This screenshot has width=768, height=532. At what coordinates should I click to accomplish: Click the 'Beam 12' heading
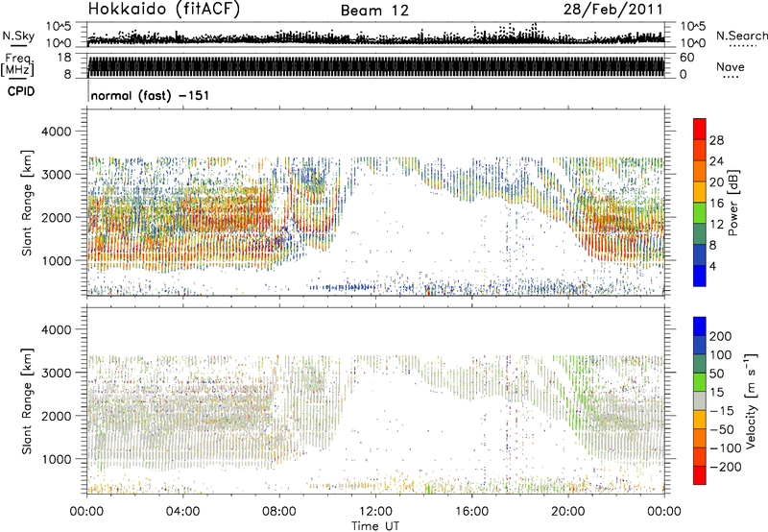click(x=374, y=11)
